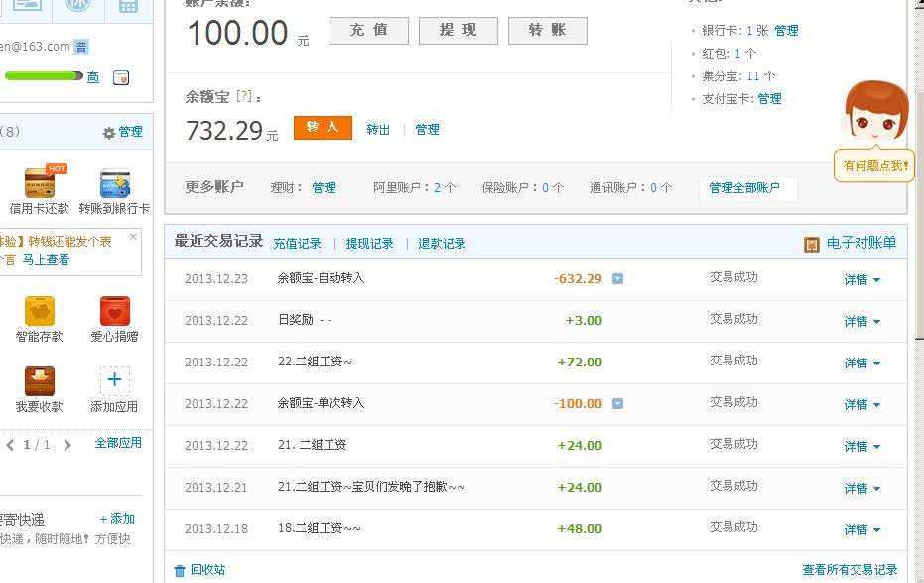Click the next page arrow under the apps
This screenshot has height=583, width=924.
[x=66, y=445]
